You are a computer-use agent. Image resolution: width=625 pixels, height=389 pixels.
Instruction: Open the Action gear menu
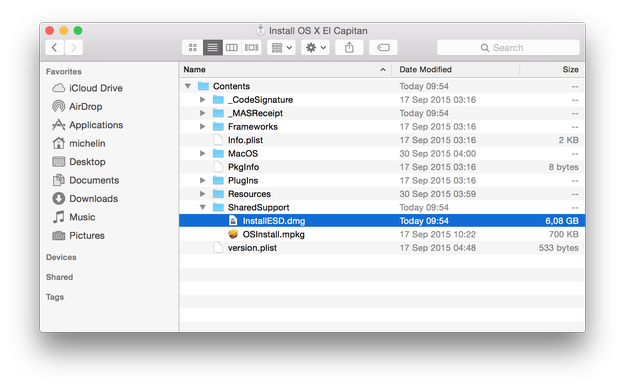coord(315,48)
